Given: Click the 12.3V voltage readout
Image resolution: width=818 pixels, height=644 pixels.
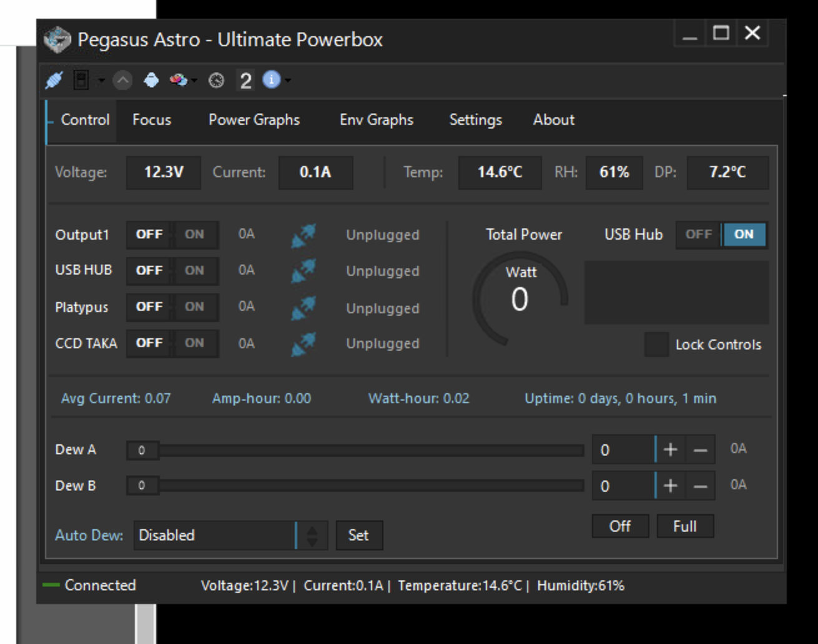Looking at the screenshot, I should (164, 172).
